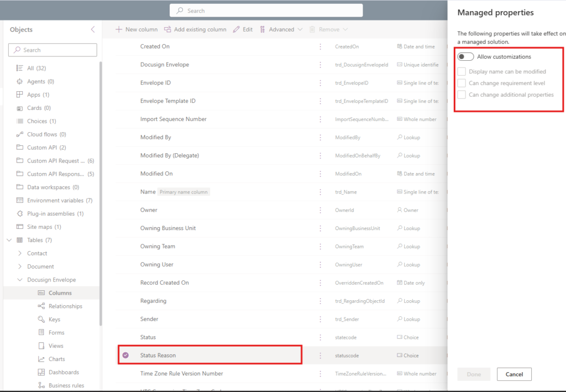Check Can change requirement level
This screenshot has height=392, width=566.
462,83
